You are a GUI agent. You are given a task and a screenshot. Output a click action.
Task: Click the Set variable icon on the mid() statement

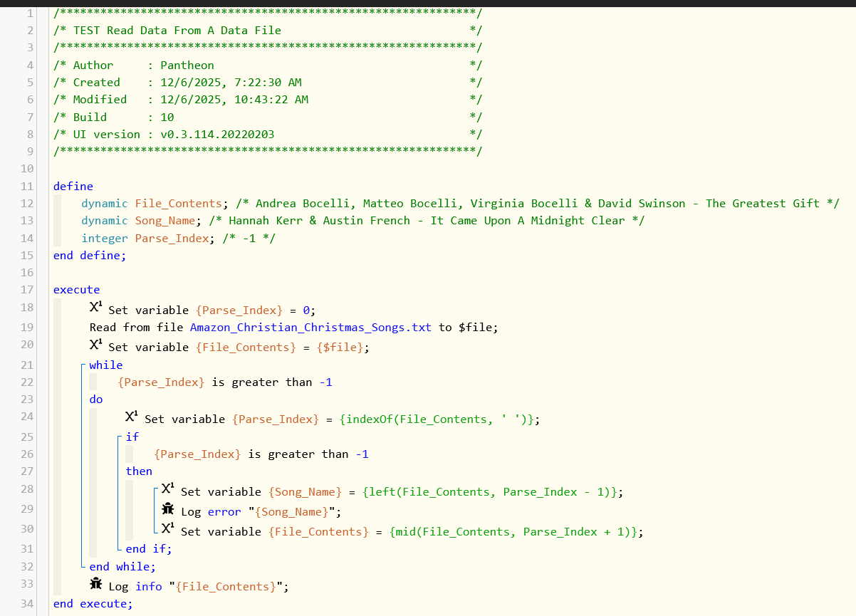pyautogui.click(x=168, y=529)
